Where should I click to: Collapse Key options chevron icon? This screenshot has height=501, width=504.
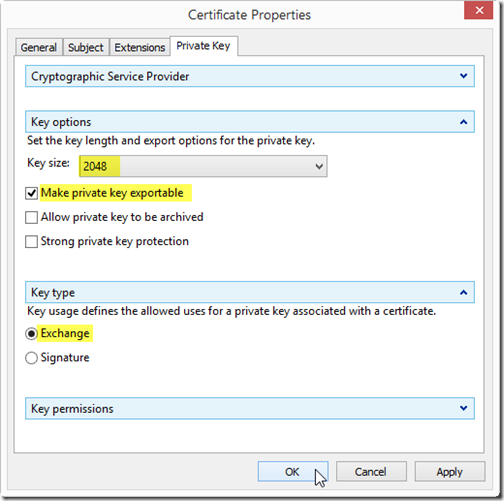click(463, 122)
